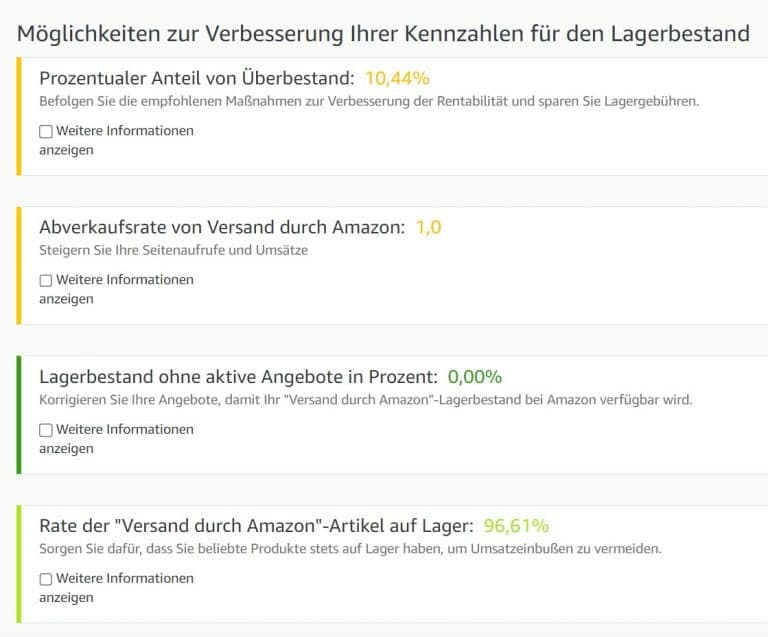The height and width of the screenshot is (637, 768).
Task: Open the Abverkaufsrate von Versand durch Amazon heading
Action: pyautogui.click(x=222, y=227)
